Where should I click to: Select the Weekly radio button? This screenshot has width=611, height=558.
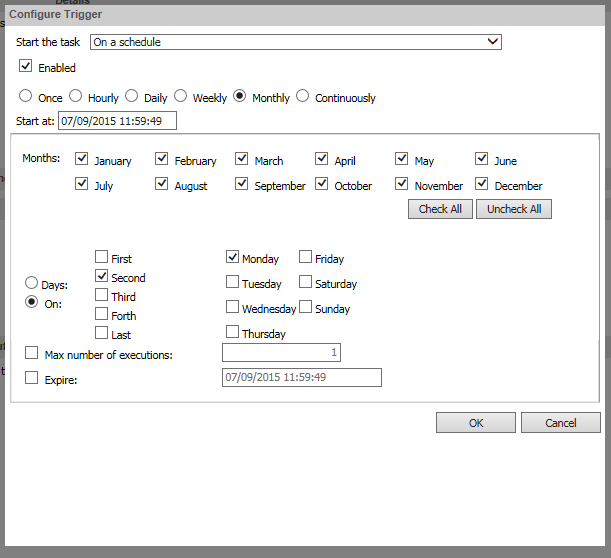pyautogui.click(x=180, y=95)
